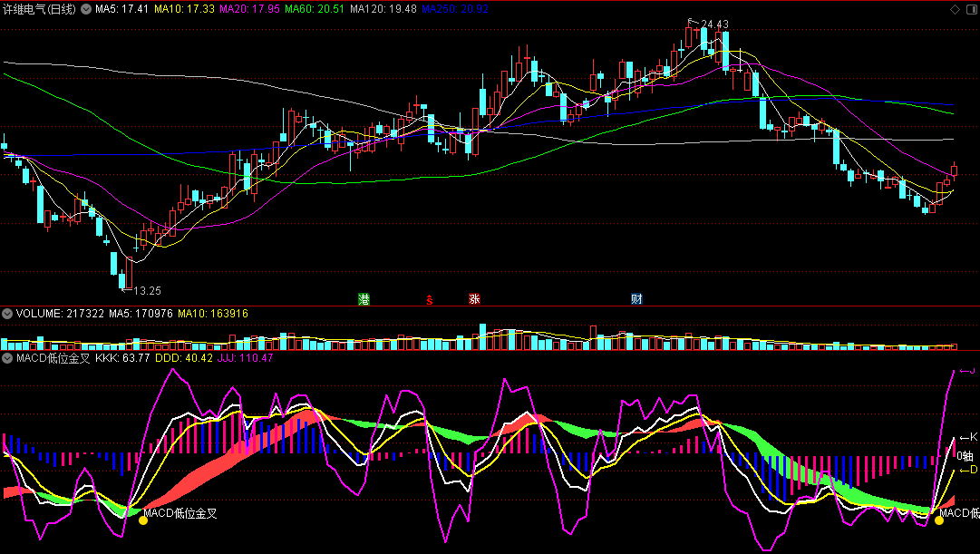Click the 0轴 axis label
Viewport: 980px width, 554px height.
(x=965, y=456)
